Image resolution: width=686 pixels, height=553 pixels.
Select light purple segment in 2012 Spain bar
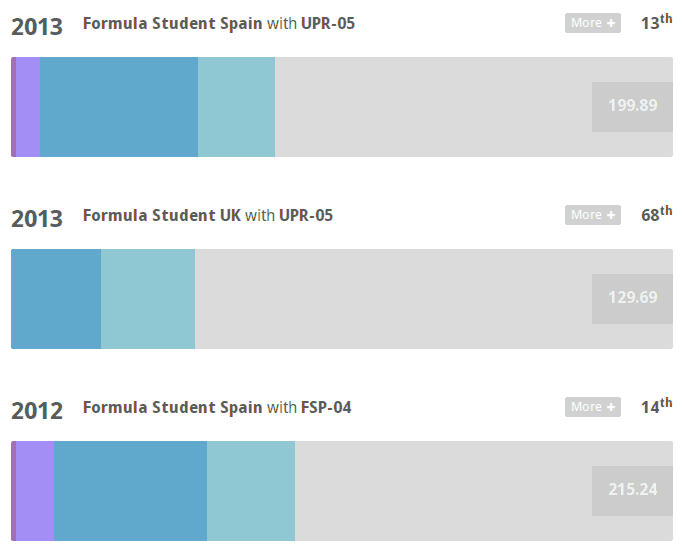(35, 491)
